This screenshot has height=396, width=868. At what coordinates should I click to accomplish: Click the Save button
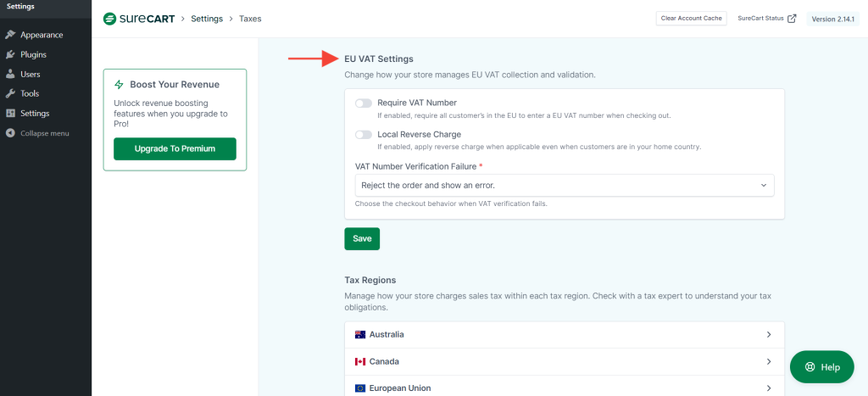(362, 239)
